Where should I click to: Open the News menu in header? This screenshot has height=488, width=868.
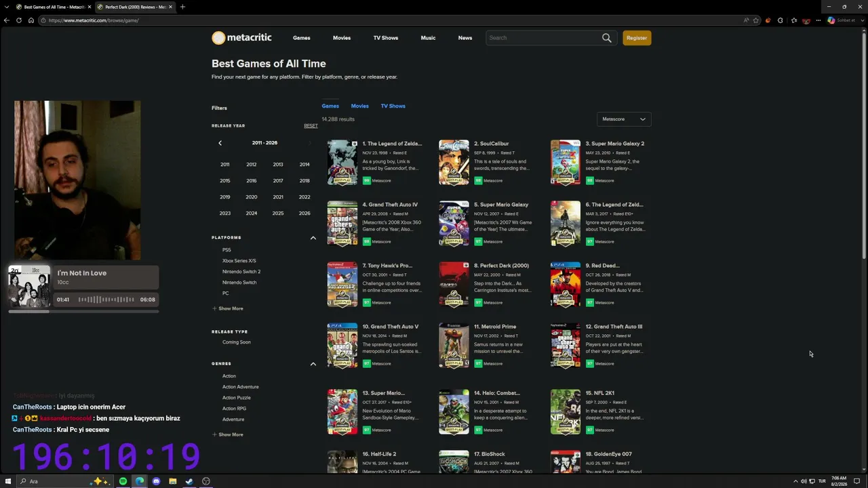tap(465, 38)
